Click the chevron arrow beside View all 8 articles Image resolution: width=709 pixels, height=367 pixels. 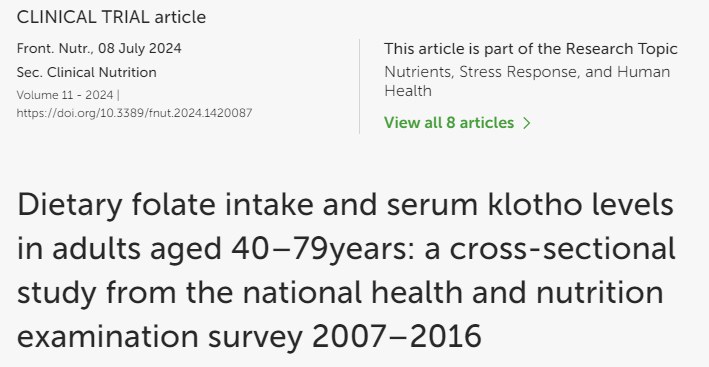pyautogui.click(x=526, y=123)
